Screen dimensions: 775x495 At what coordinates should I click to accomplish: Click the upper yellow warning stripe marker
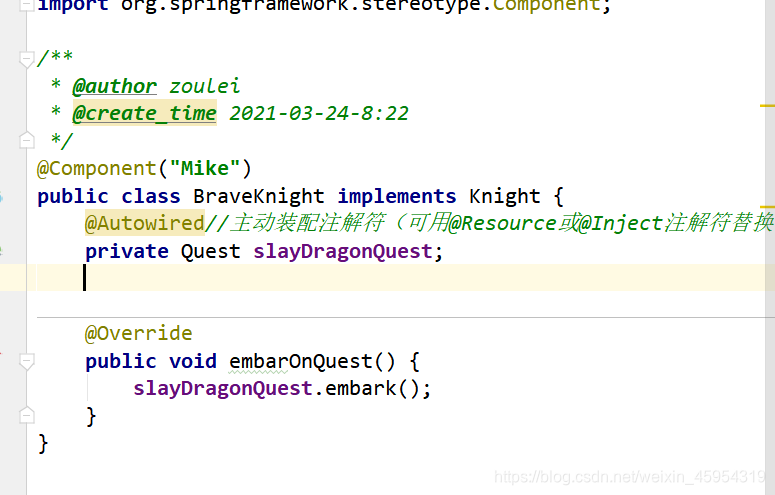pos(767,106)
